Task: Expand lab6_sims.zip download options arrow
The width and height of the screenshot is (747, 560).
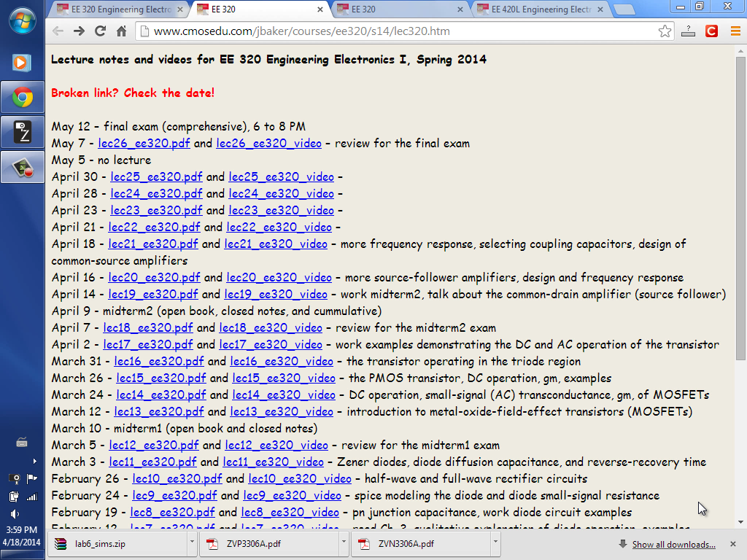Action: (192, 544)
